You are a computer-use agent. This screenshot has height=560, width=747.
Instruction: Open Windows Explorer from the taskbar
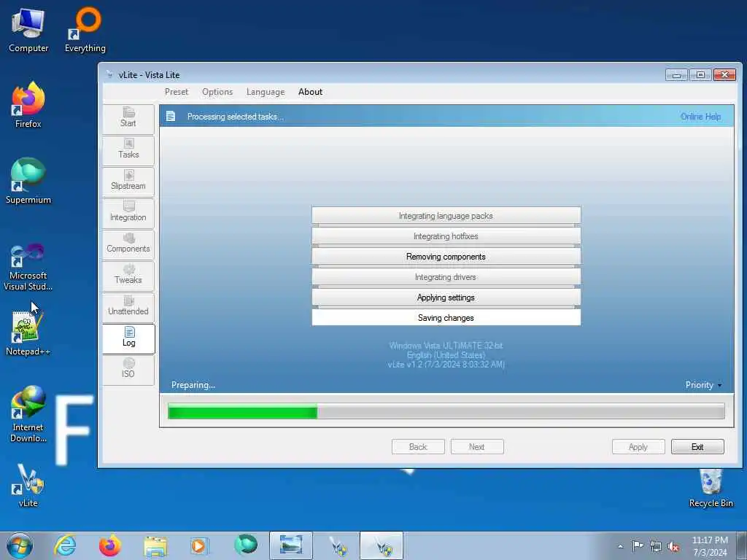point(155,545)
